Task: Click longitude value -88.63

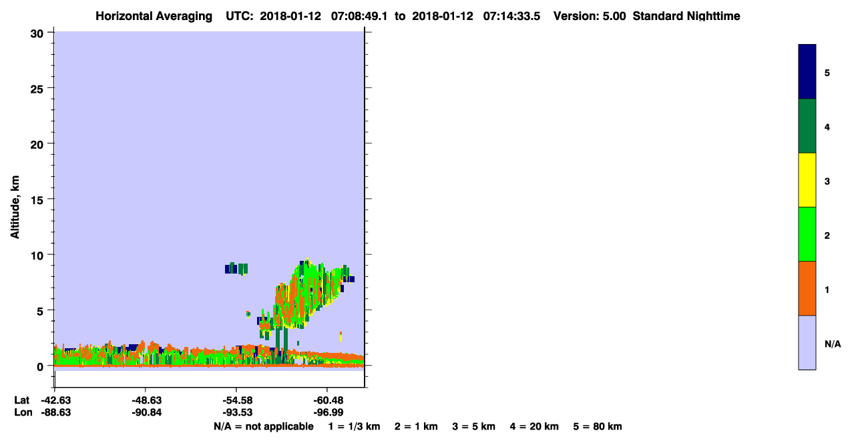Action: click(55, 412)
